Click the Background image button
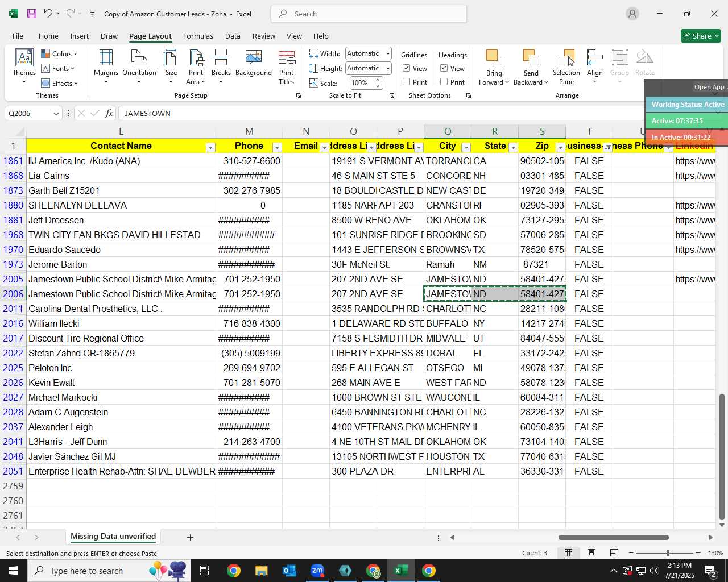This screenshot has width=728, height=582. click(x=254, y=64)
